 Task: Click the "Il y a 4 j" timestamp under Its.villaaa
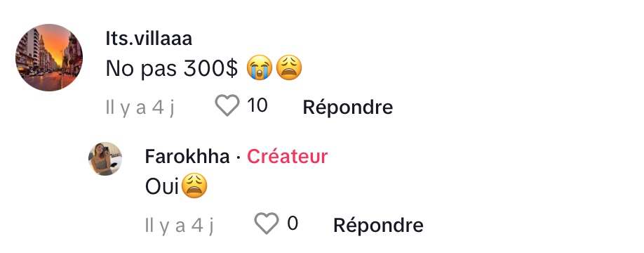140,108
